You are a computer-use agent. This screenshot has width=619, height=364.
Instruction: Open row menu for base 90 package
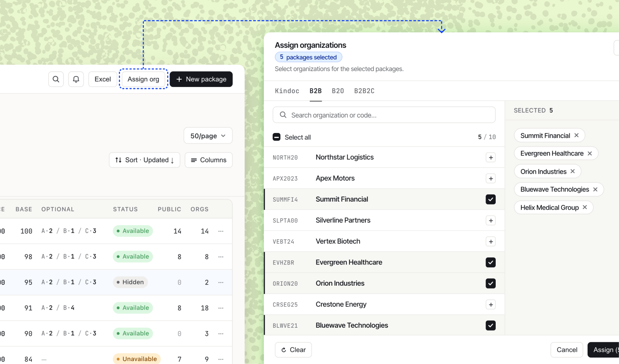point(221,333)
